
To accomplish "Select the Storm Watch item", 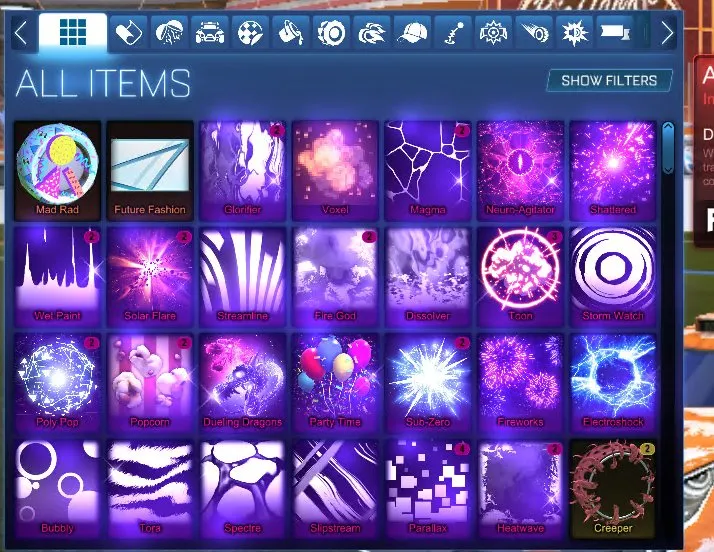I will click(x=613, y=277).
